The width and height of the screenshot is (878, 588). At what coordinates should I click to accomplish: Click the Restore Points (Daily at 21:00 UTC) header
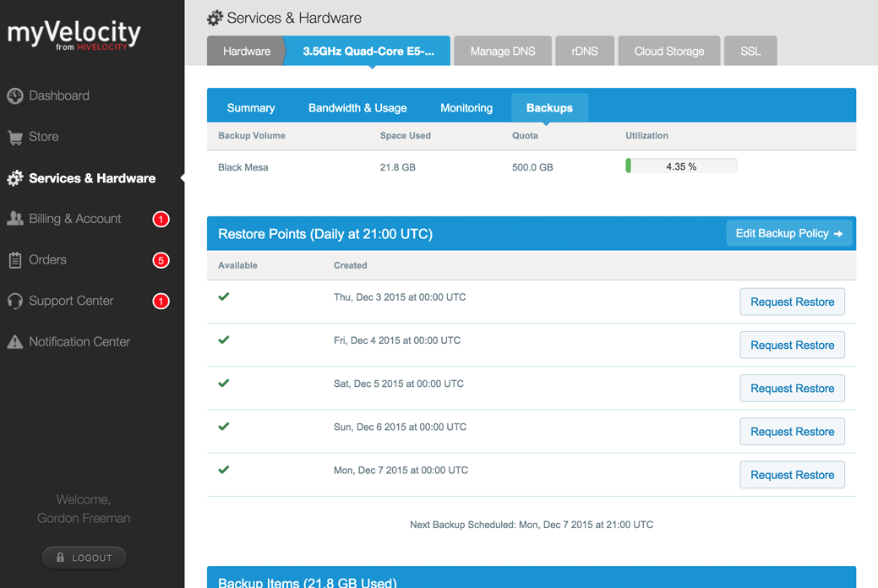pyautogui.click(x=325, y=234)
